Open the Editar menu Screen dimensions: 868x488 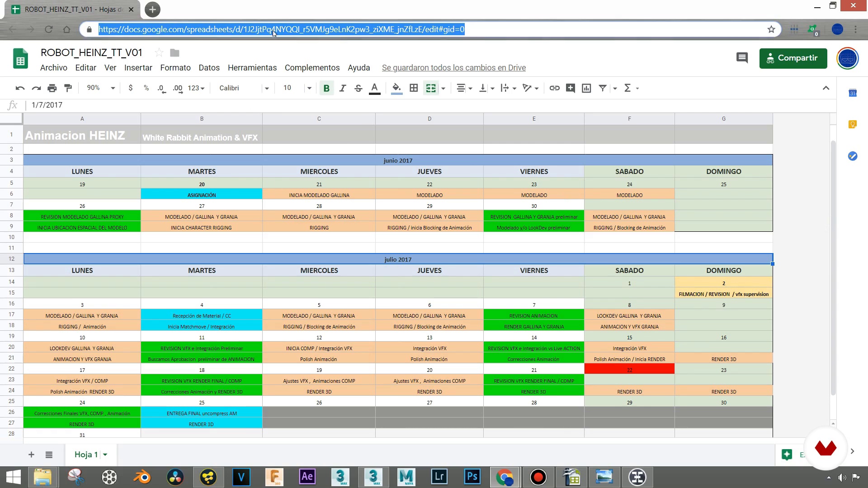point(85,68)
